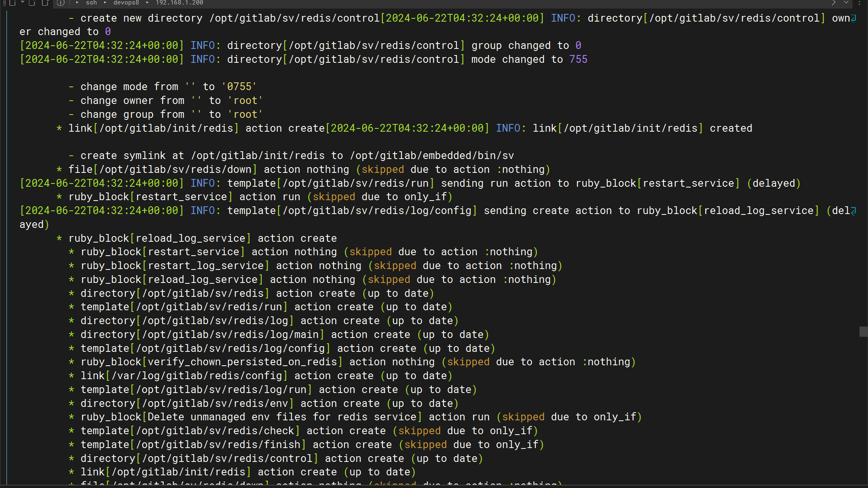Click 'template[/opt/gitlab/sv/redis/run] action create' line
868x488 pixels.
[x=261, y=307]
